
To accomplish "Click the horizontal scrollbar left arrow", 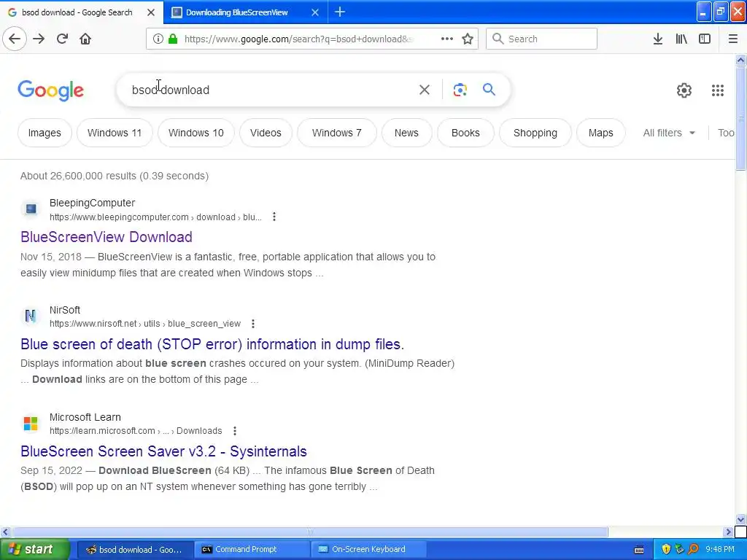I will [5, 532].
